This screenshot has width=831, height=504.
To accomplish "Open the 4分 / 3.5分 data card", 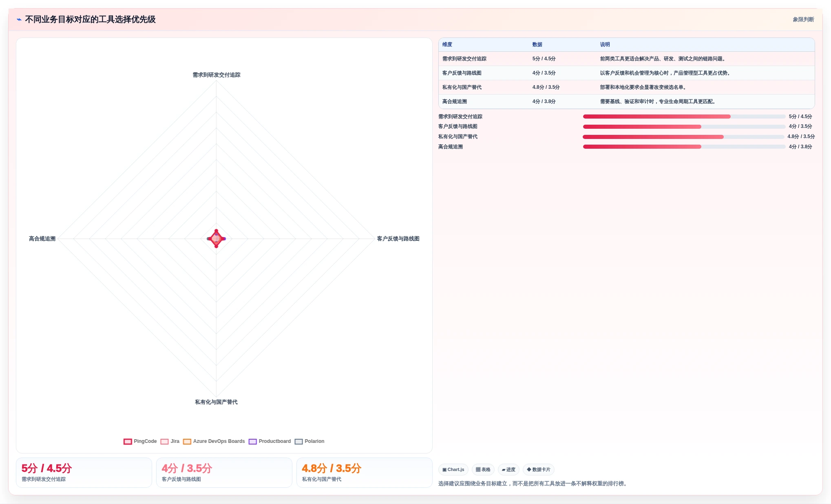I will [224, 473].
